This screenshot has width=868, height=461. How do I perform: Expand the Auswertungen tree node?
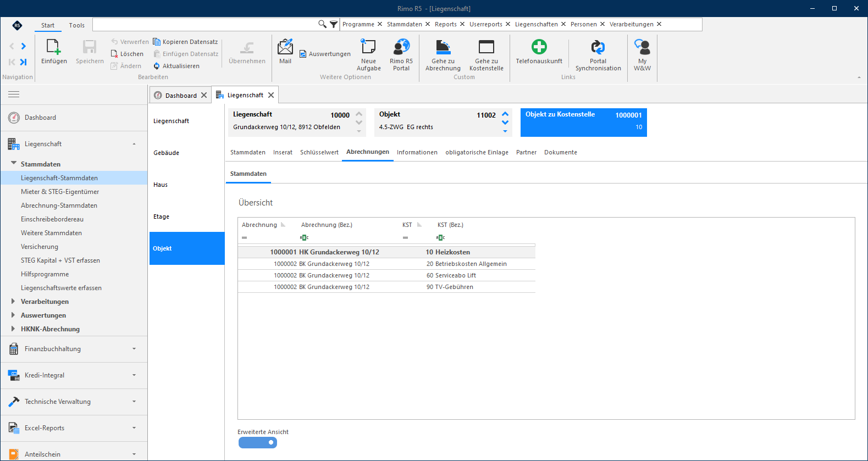click(13, 315)
